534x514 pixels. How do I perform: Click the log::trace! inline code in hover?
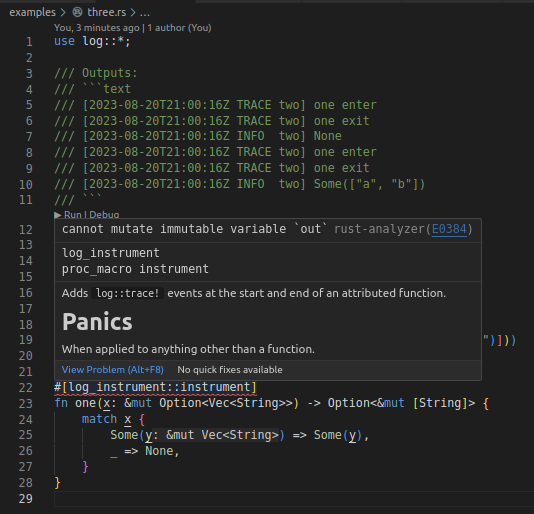[x=127, y=293]
